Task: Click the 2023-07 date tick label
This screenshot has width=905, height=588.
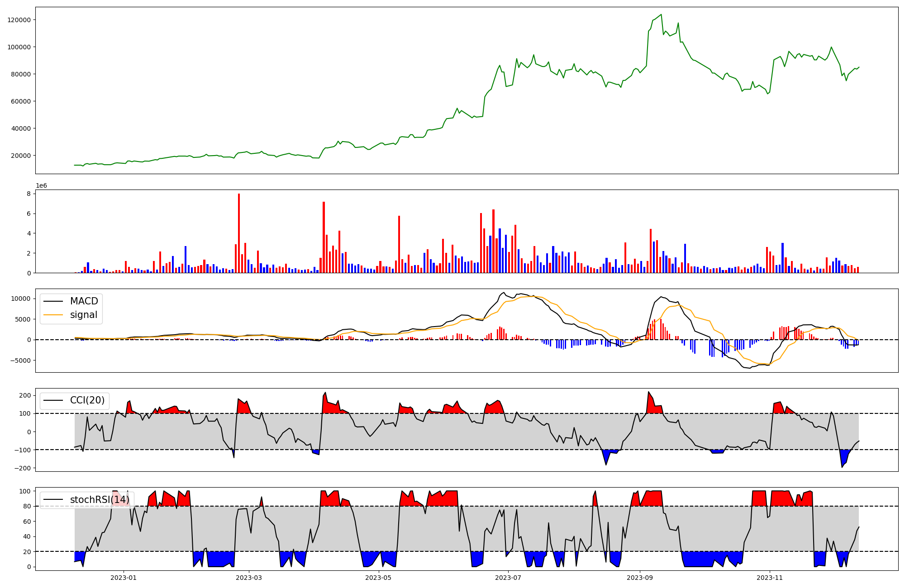Action: (508, 578)
